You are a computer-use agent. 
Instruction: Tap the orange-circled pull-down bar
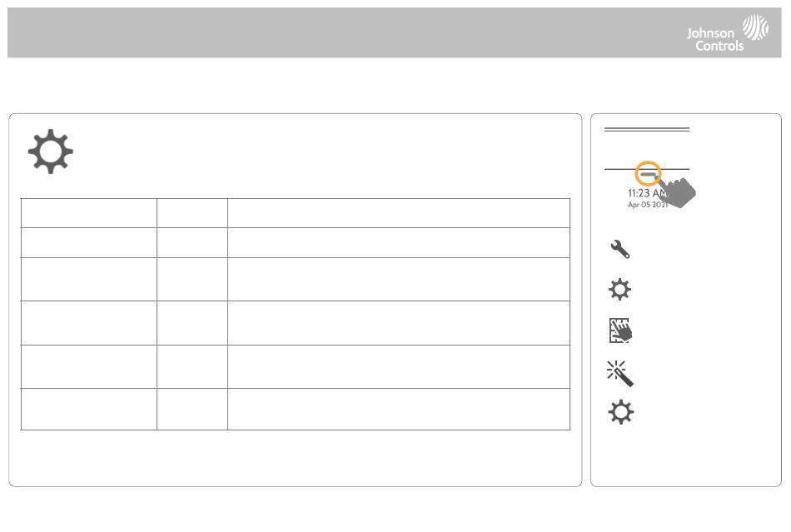click(x=648, y=175)
